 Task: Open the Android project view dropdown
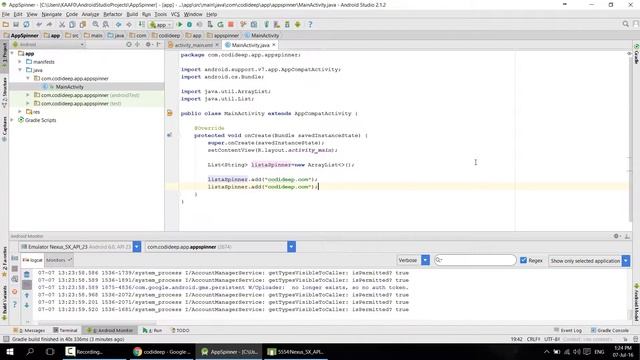tap(48, 44)
